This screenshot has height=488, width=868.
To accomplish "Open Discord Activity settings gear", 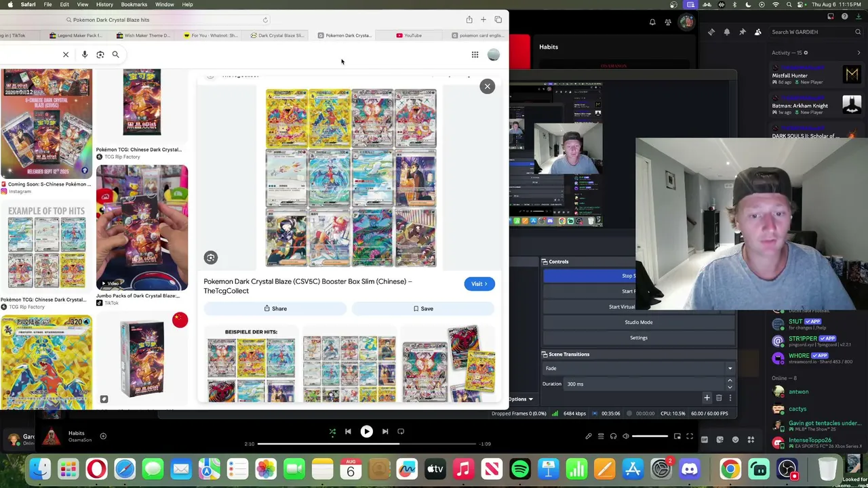I will (806, 53).
